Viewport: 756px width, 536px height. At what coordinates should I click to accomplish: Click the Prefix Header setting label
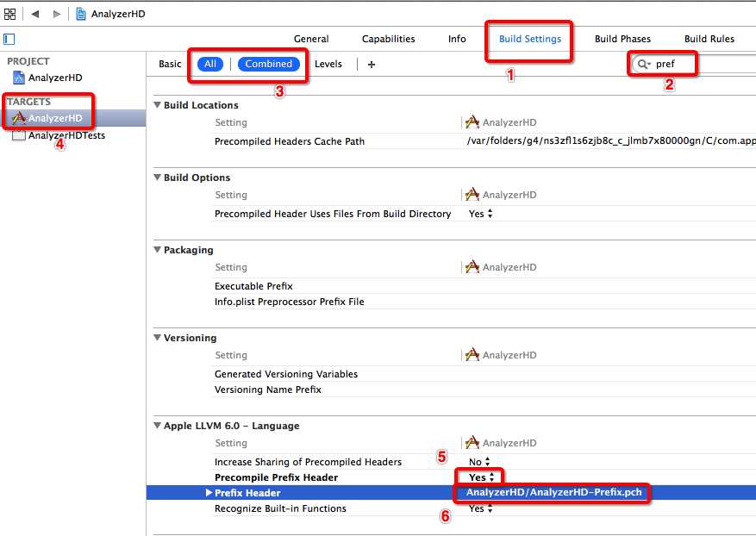coord(247,493)
